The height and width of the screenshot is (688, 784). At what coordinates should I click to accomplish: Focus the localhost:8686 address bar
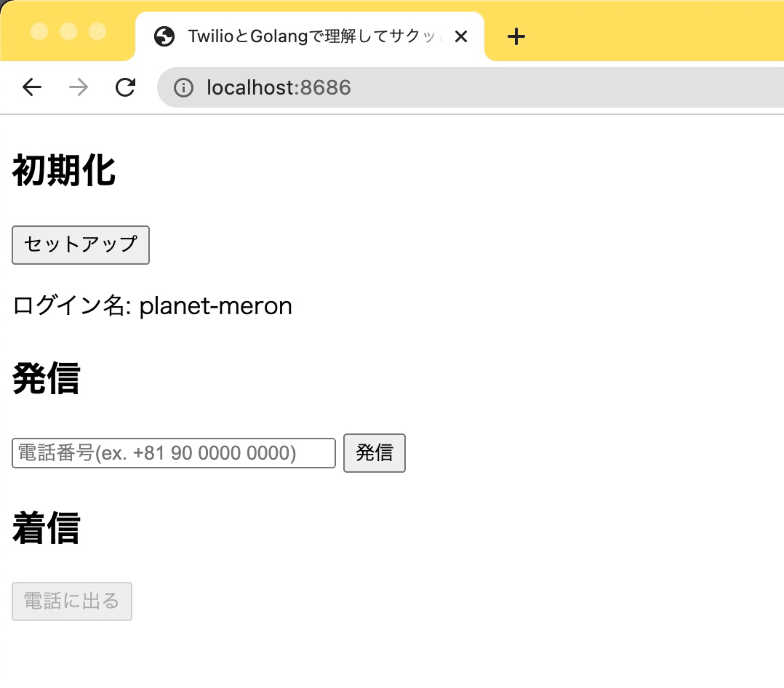click(470, 87)
